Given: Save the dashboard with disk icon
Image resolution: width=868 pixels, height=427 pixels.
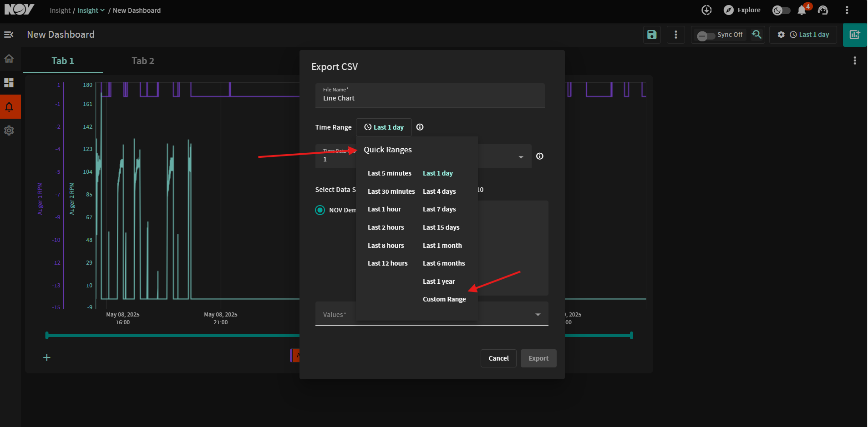Looking at the screenshot, I should 652,35.
